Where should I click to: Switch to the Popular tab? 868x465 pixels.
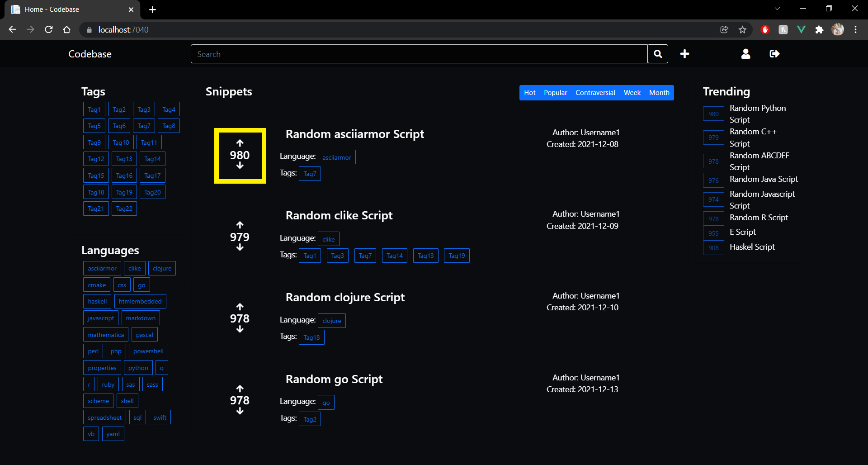555,92
